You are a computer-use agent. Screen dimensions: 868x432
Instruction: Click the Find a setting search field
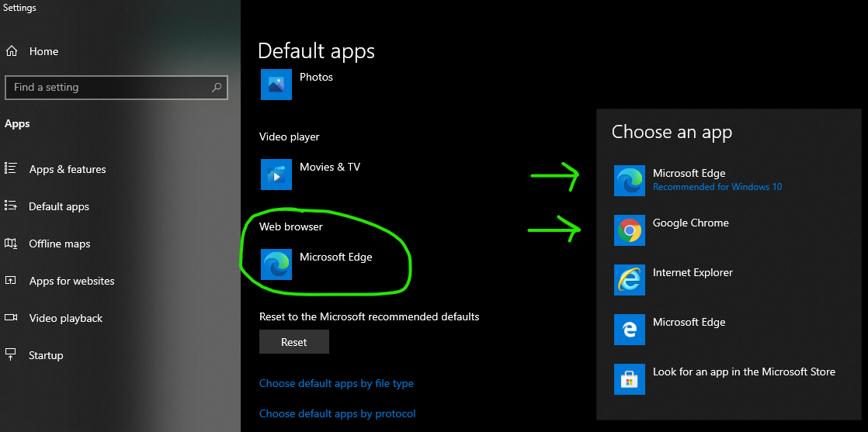(116, 88)
